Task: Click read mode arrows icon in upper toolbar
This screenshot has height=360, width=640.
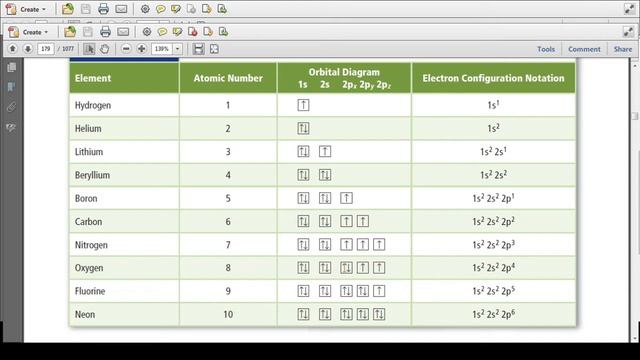Action: coord(629,9)
